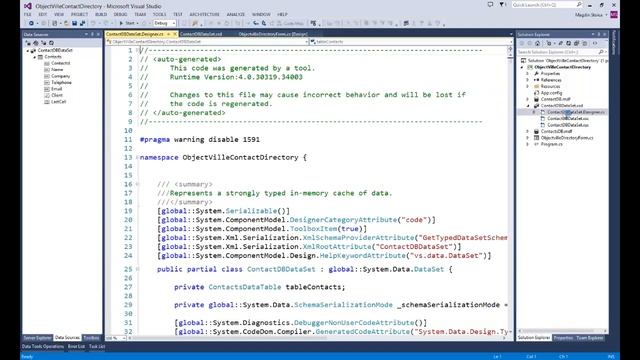Click the user account avatar icon
This screenshot has height=360, width=640.
point(613,14)
